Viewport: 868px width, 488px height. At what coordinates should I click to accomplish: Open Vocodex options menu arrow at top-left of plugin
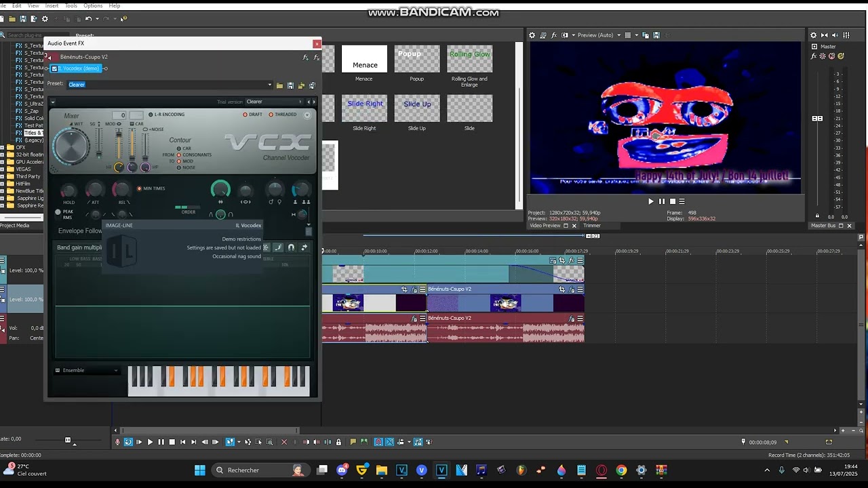[x=53, y=102]
